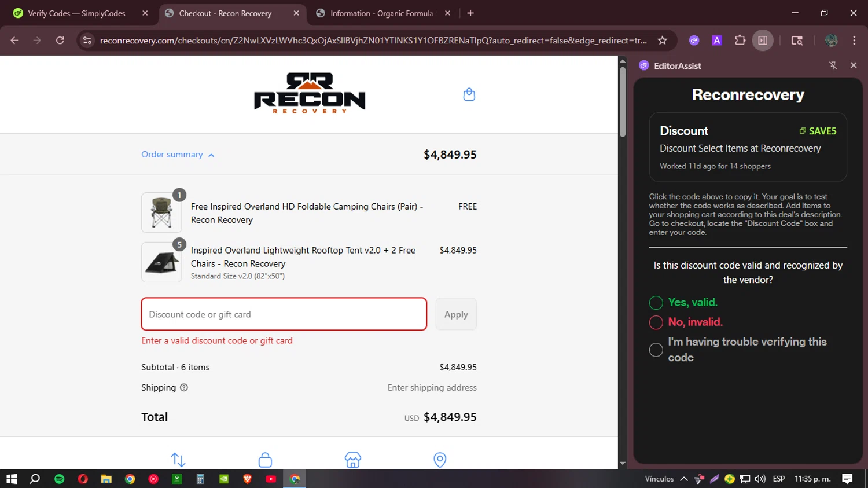Click the up-down arrows icon at page bottom
868x488 pixels.
(x=178, y=460)
